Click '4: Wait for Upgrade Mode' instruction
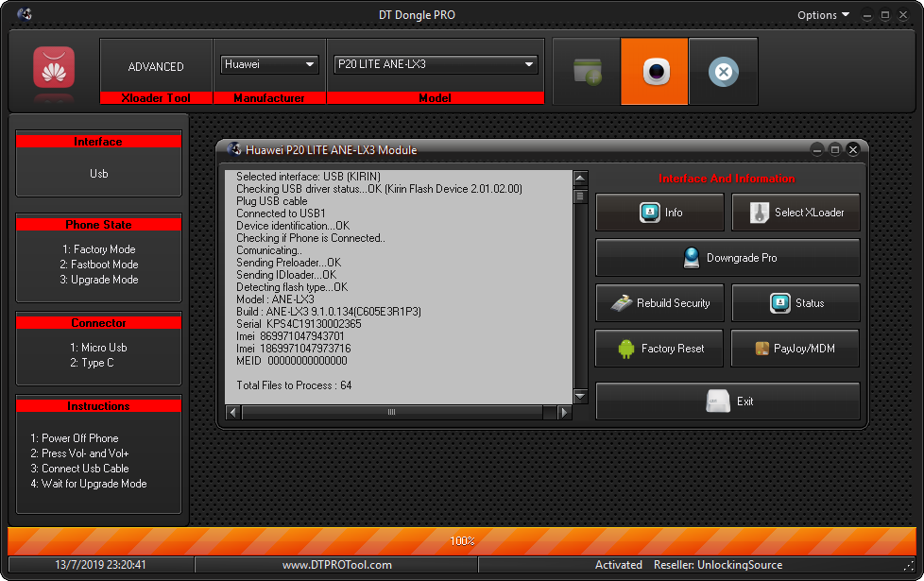 [89, 483]
